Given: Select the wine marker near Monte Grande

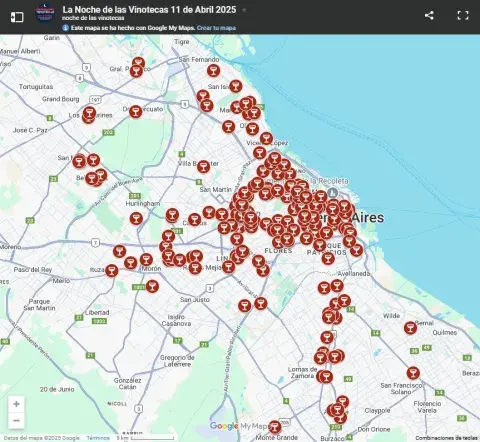Looking at the screenshot, I should 275,427.
